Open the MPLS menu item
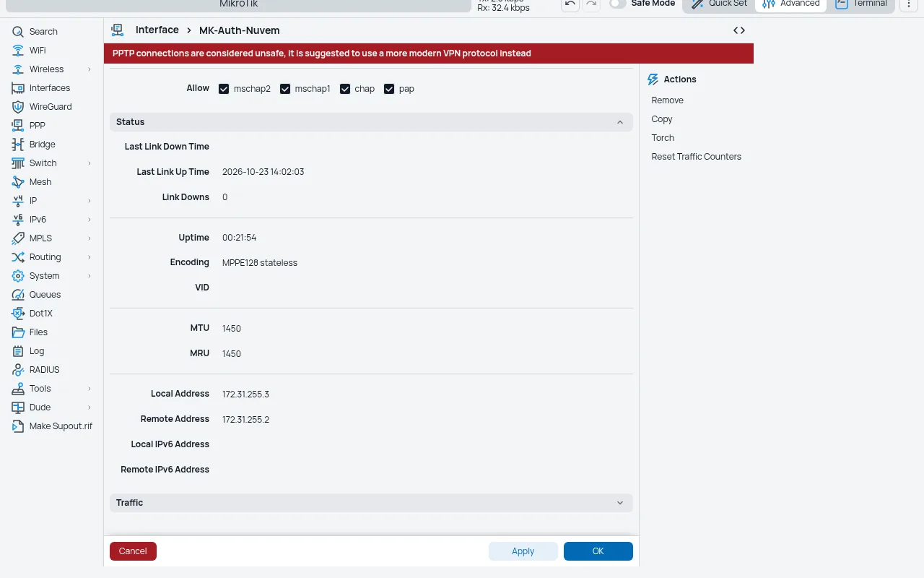 click(52, 238)
